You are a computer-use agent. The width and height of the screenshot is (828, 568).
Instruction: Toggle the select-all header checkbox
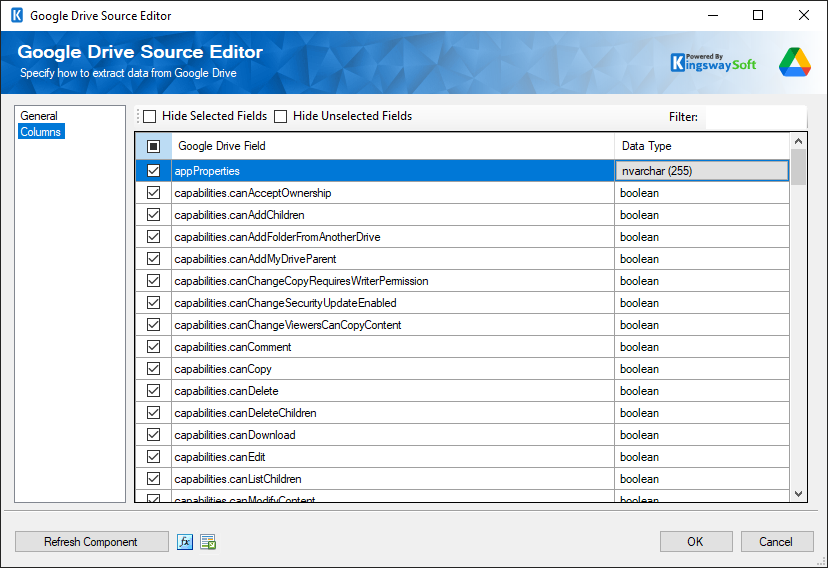pyautogui.click(x=154, y=146)
